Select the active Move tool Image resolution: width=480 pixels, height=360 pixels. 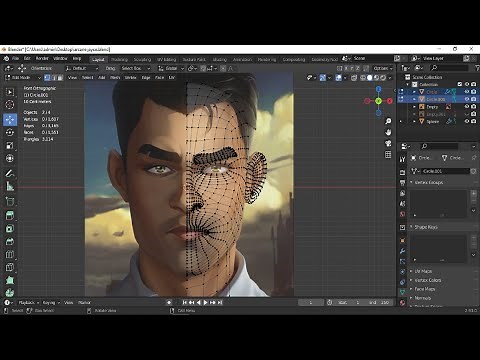[x=10, y=119]
